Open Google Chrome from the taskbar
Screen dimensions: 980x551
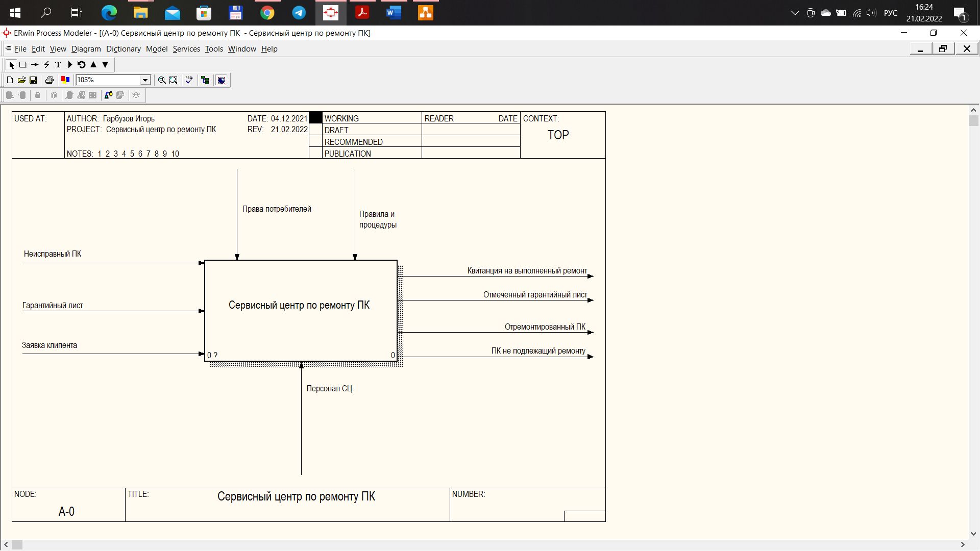(x=267, y=13)
